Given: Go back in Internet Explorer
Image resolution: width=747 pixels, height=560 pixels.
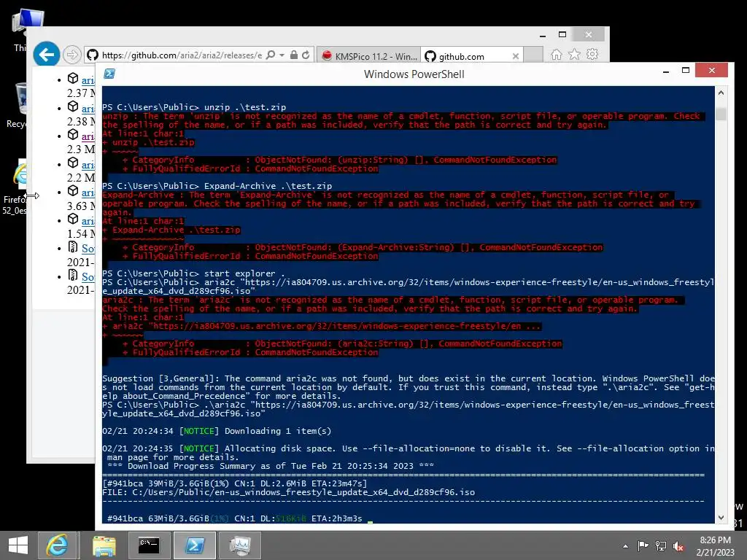Looking at the screenshot, I should [x=46, y=55].
